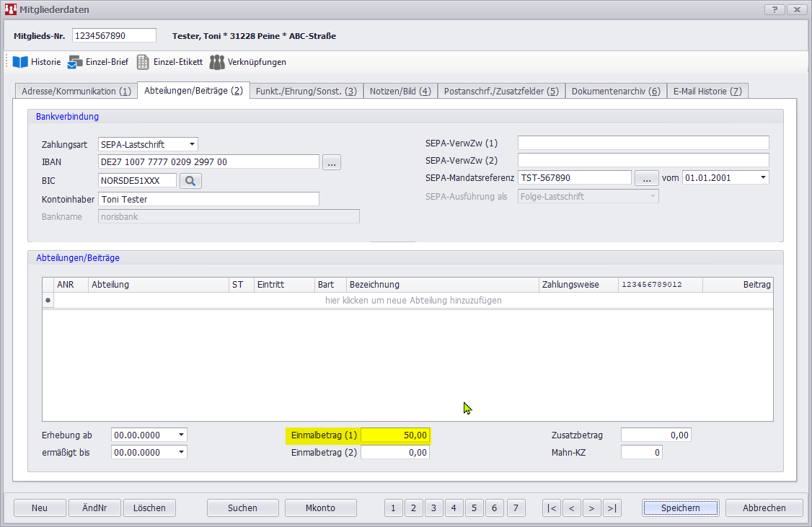Open the help question mark button
Viewport: 812px width, 527px height.
pyautogui.click(x=773, y=9)
